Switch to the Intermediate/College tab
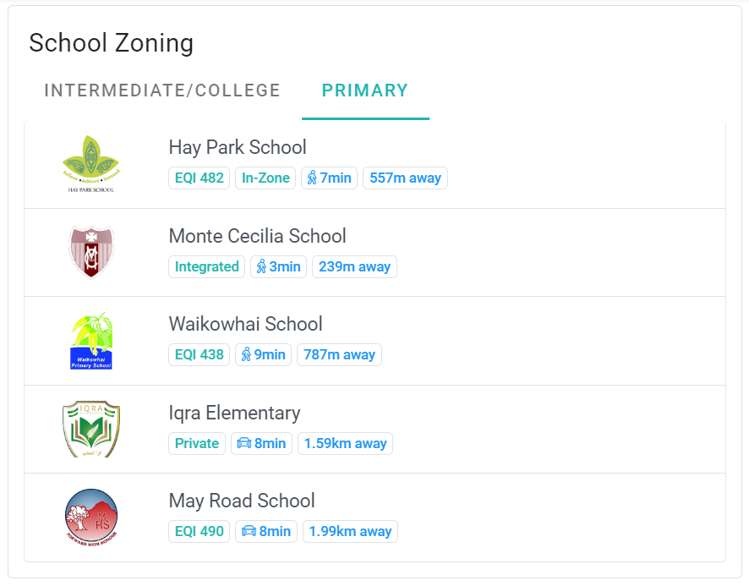 [162, 90]
